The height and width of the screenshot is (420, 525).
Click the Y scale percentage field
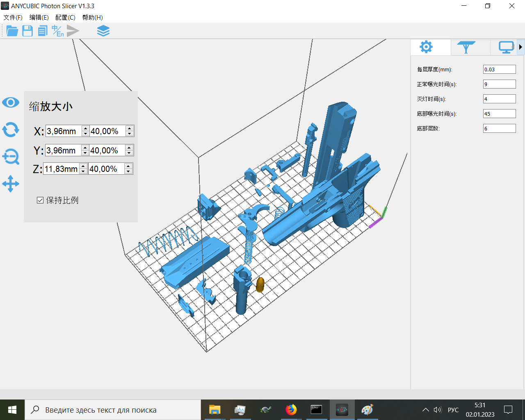pos(107,151)
